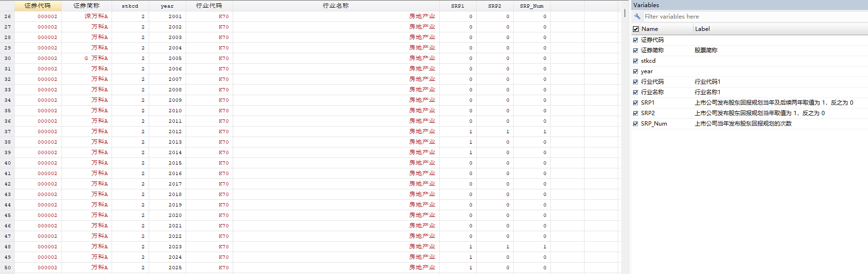Click the year cell showing 2012
868x274 pixels.
point(168,132)
